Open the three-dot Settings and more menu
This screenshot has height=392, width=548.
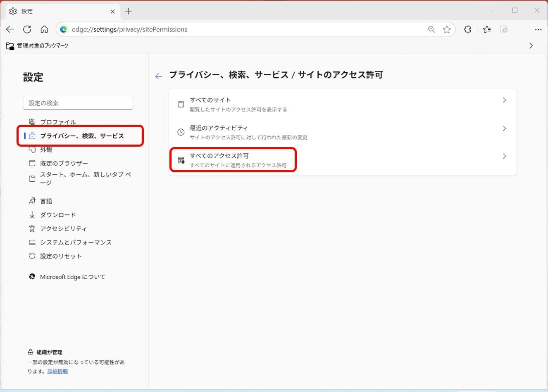tap(538, 29)
